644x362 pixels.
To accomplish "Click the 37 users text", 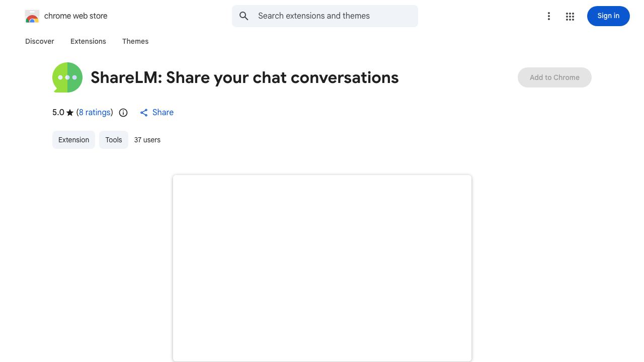I will (x=147, y=140).
